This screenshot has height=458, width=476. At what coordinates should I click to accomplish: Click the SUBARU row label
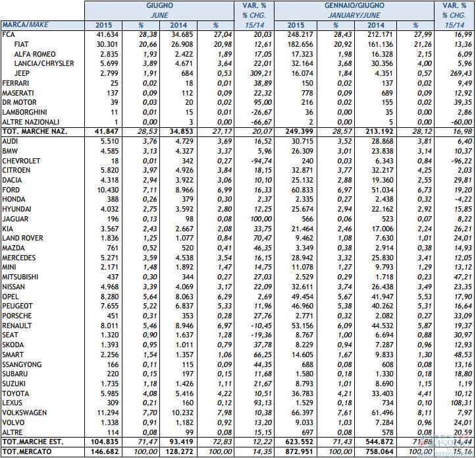[14, 374]
